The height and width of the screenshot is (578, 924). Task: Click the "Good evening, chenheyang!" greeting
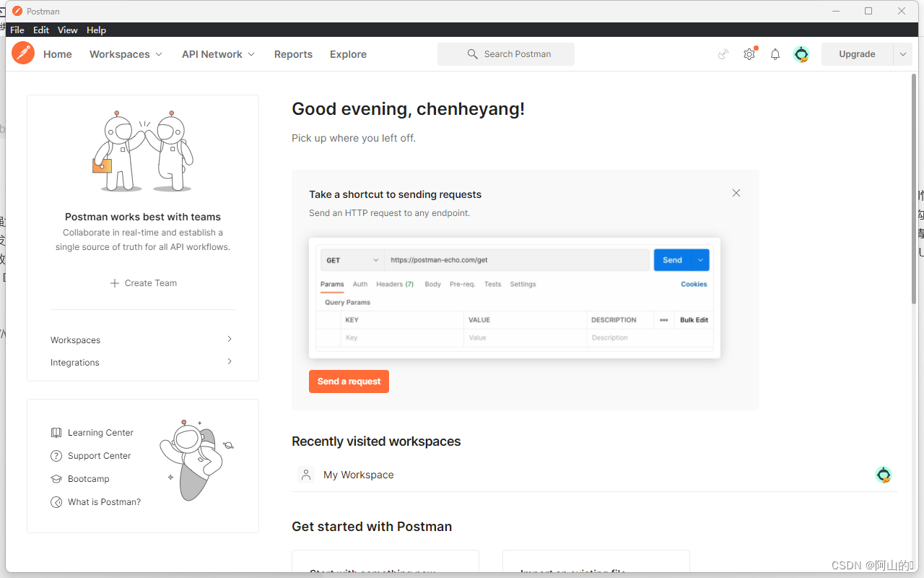(x=408, y=109)
